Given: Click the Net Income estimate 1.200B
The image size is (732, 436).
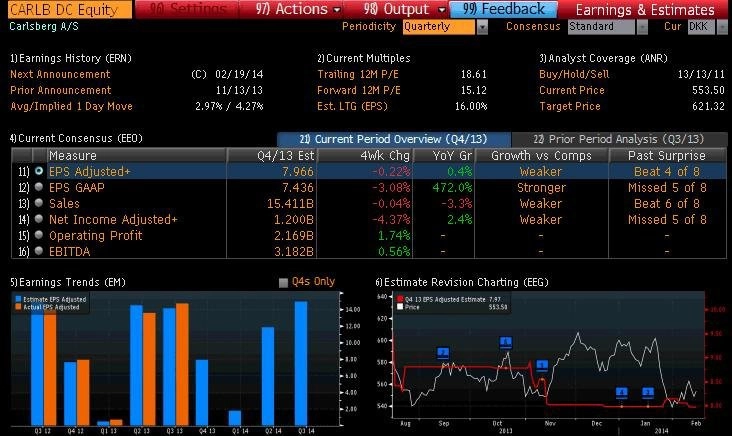Looking at the screenshot, I should [x=294, y=219].
